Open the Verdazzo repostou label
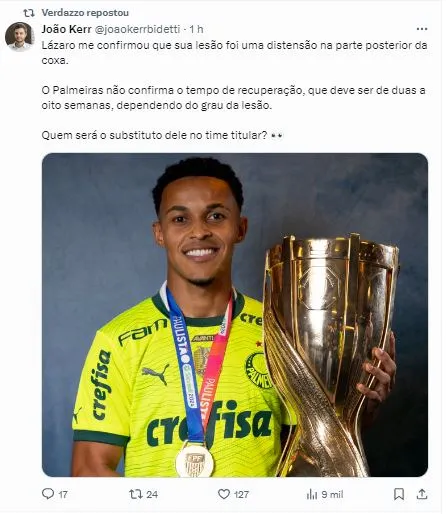The width and height of the screenshot is (446, 514). (85, 13)
